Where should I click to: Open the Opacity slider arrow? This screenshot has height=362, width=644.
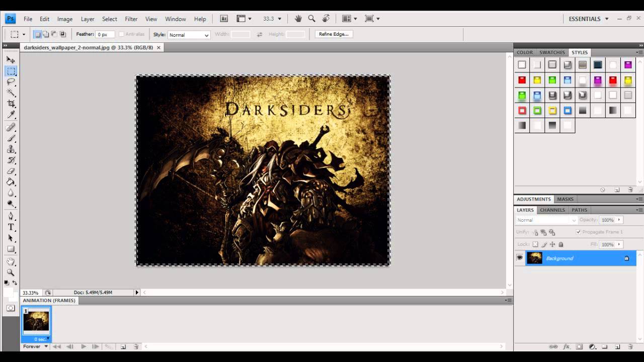coord(619,220)
